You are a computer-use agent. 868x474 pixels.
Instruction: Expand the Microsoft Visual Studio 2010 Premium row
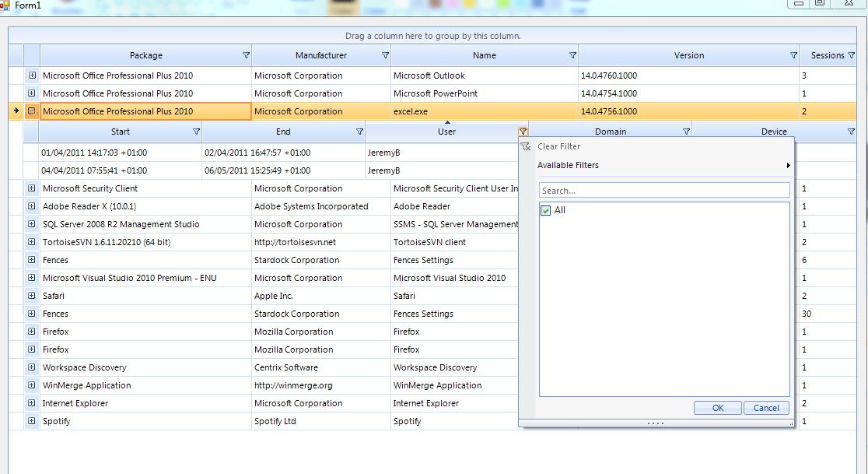[32, 277]
